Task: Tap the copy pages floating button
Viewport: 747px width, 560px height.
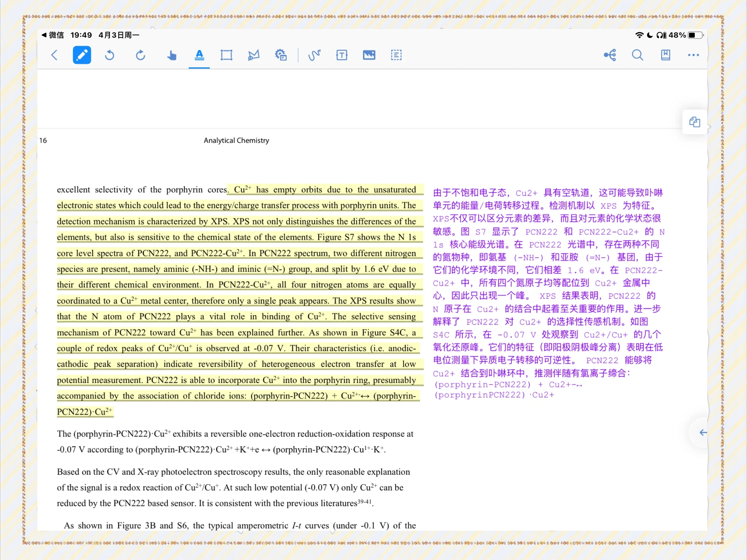Action: tap(695, 122)
